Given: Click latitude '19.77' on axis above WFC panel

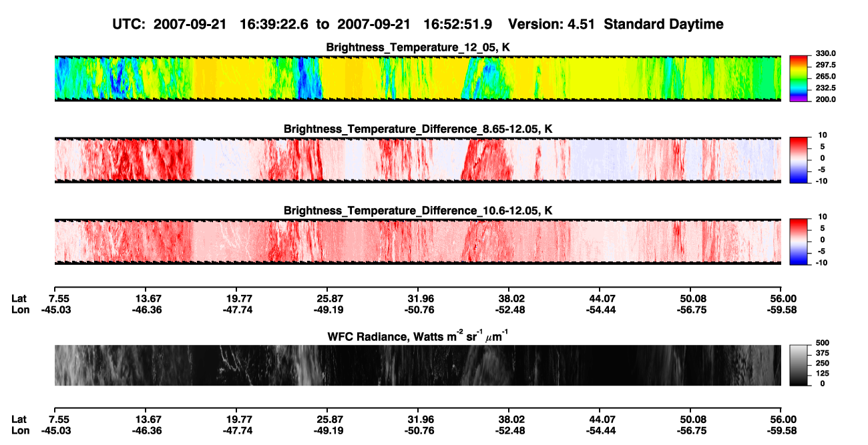Looking at the screenshot, I should coord(238,298).
